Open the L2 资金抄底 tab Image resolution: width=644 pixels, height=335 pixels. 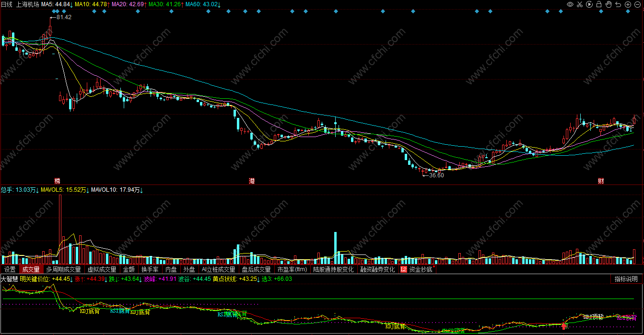coord(417,269)
